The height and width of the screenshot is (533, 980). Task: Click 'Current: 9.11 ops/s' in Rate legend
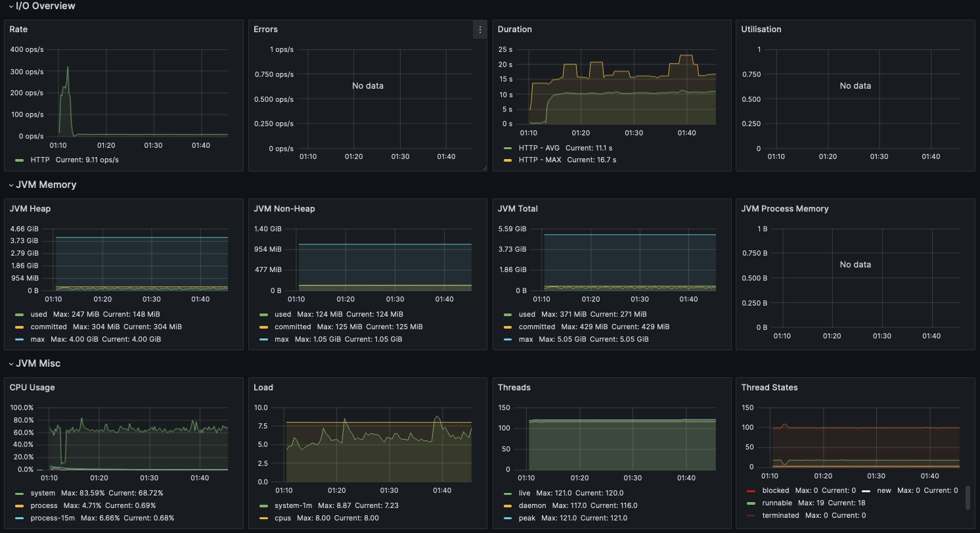pos(87,160)
